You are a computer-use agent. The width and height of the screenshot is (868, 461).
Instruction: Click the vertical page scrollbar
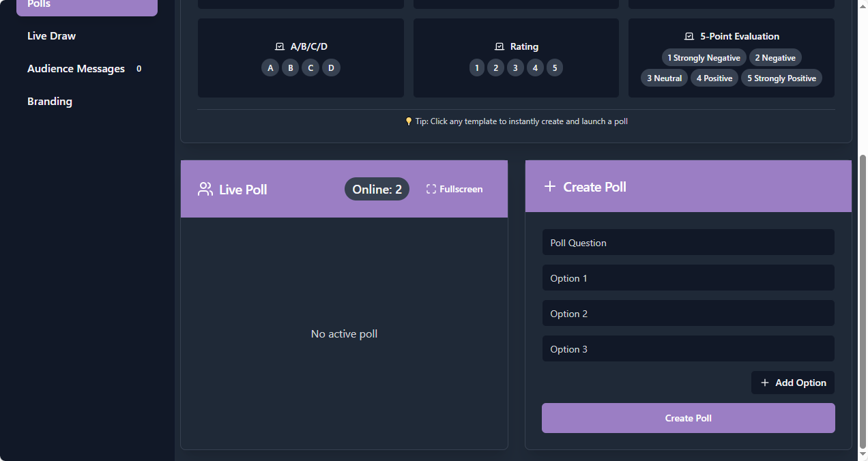[863, 301]
